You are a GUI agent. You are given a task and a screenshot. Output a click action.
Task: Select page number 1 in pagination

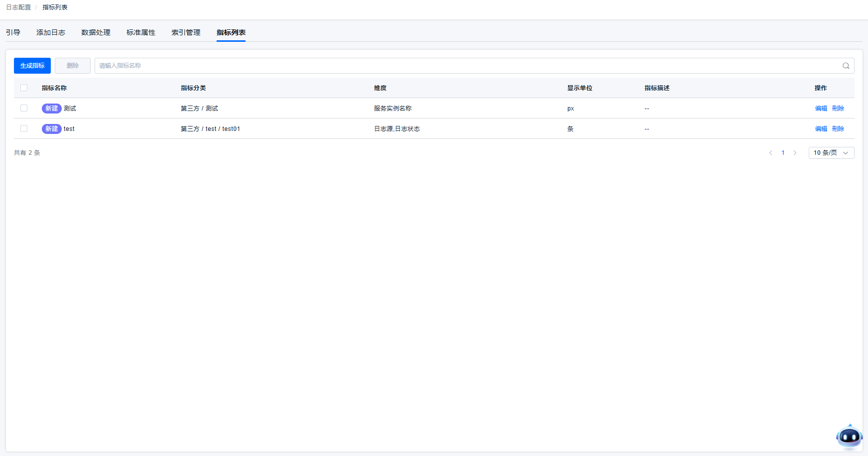coord(783,153)
